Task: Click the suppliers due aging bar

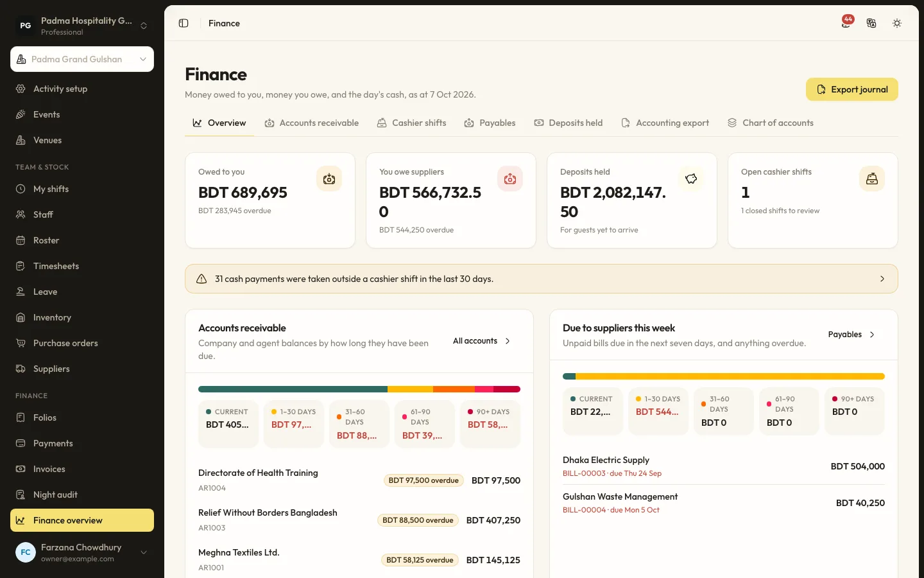Action: tap(724, 376)
